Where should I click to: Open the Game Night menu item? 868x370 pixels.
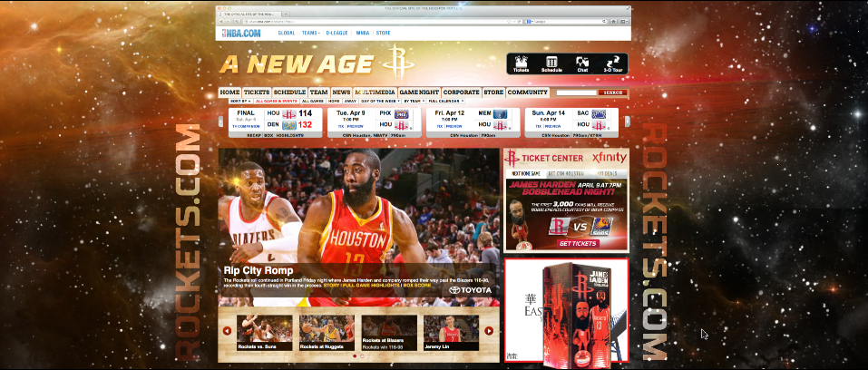pos(419,92)
